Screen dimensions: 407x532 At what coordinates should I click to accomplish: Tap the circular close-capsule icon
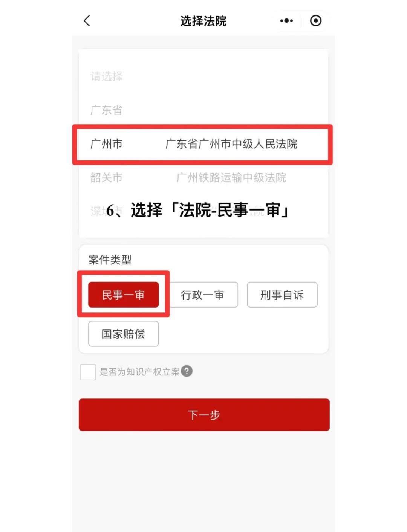coord(316,21)
